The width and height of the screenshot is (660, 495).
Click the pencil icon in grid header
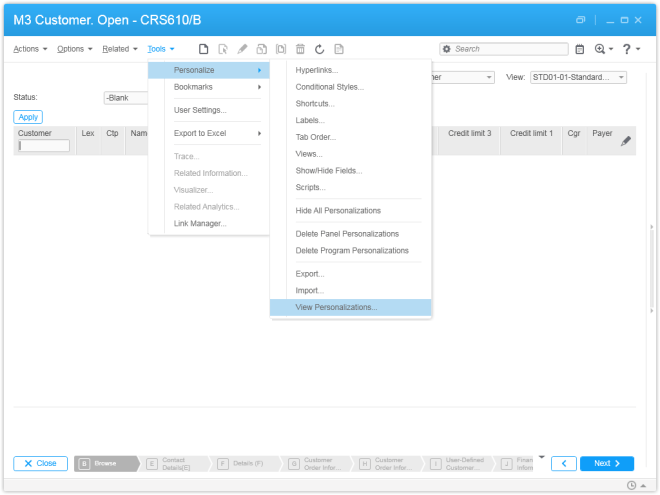626,141
